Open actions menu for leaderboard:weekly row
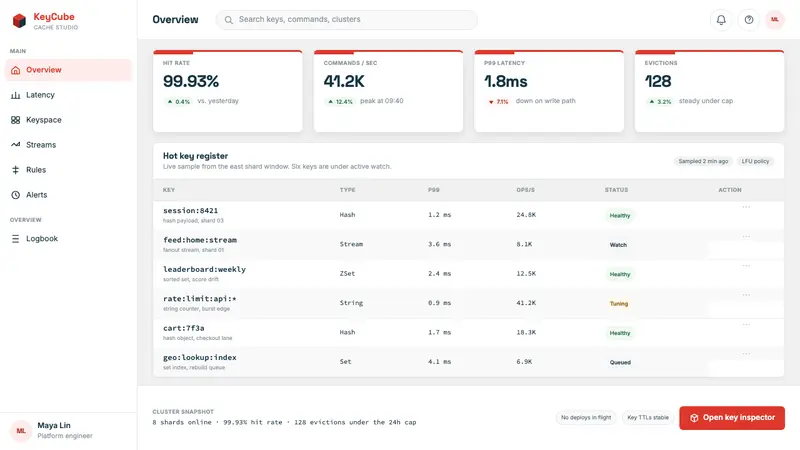The image size is (800, 450). point(746,266)
